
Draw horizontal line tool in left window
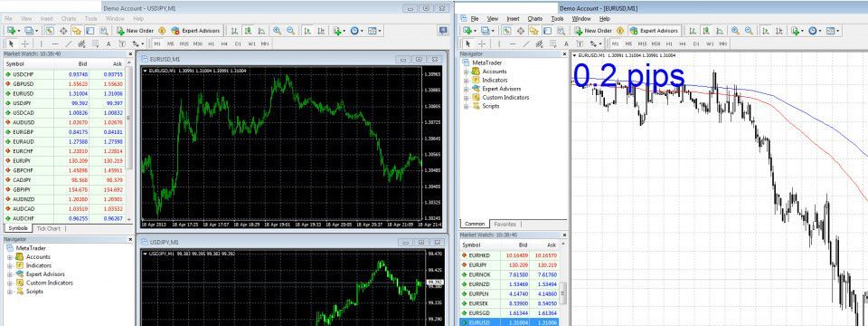coord(55,43)
